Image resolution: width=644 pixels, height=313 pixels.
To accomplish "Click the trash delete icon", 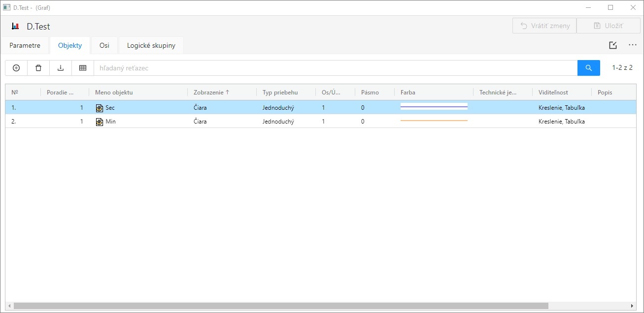I will pyautogui.click(x=38, y=68).
